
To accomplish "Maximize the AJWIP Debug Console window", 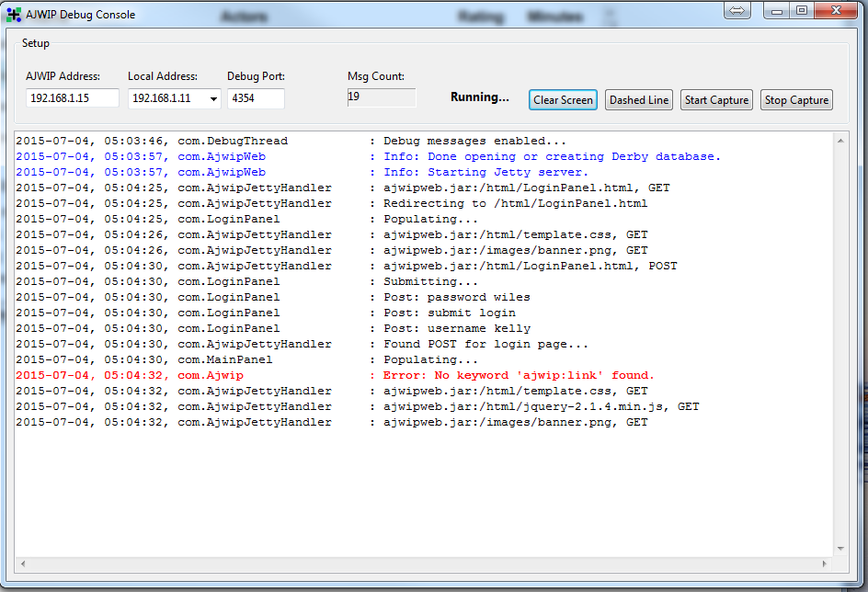I will [x=802, y=10].
